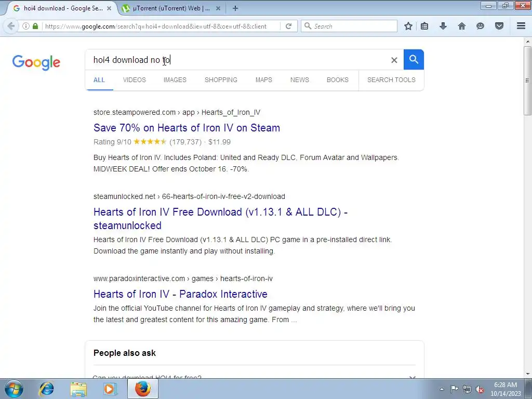Image resolution: width=532 pixels, height=399 pixels.
Task: Open Windows Media Player taskbar icon
Action: pos(110,389)
